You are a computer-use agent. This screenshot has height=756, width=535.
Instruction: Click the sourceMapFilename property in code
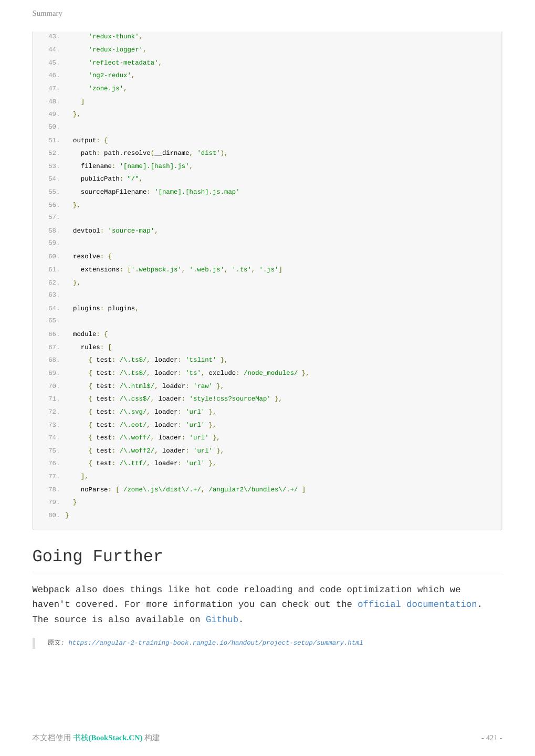[113, 192]
